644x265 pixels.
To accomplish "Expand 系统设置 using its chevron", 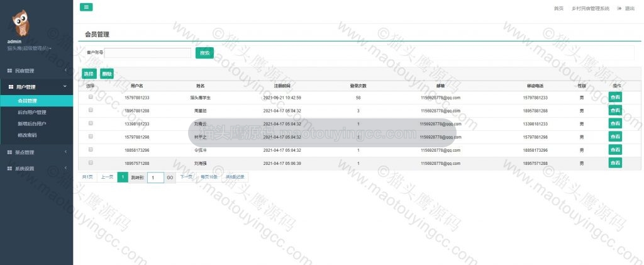I will (x=65, y=168).
